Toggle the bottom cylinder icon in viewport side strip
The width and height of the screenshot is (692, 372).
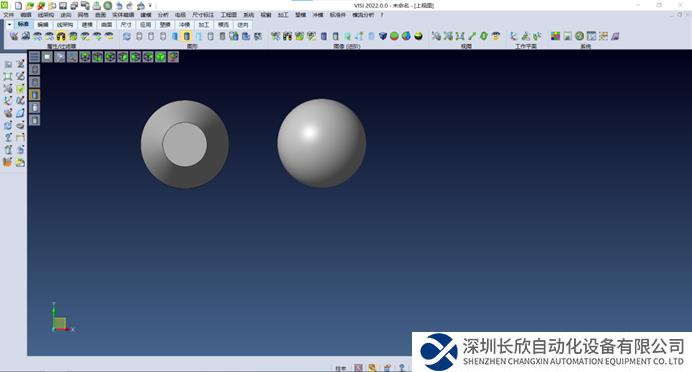(34, 120)
